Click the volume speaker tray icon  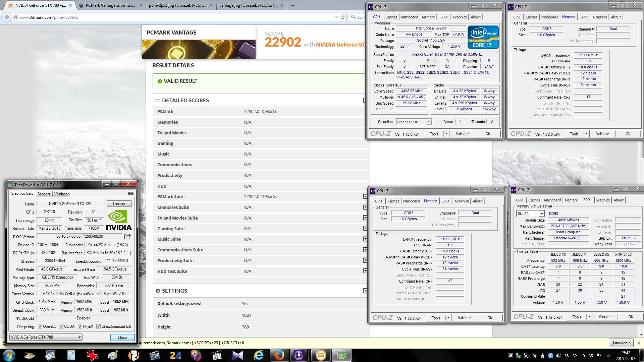coord(558,356)
